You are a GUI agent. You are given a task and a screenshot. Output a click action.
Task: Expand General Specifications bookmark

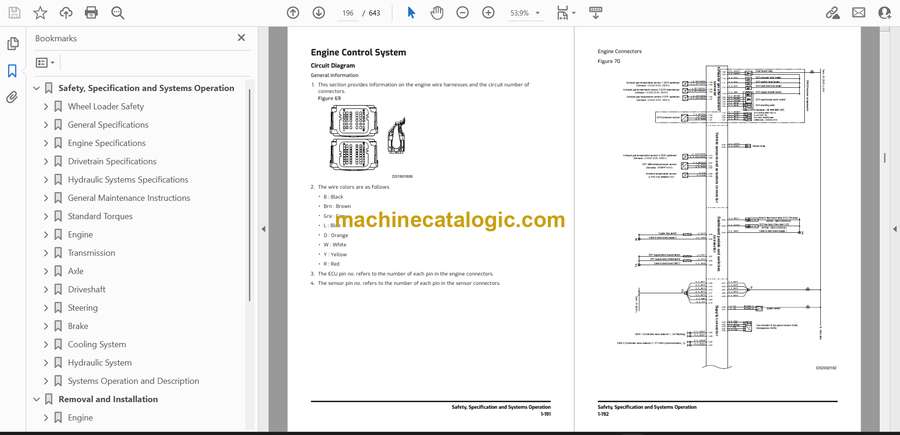(x=46, y=125)
